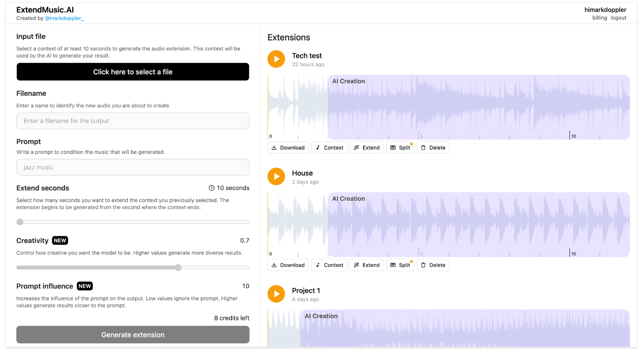
Task: Play the Tech test audio
Action: click(x=276, y=59)
